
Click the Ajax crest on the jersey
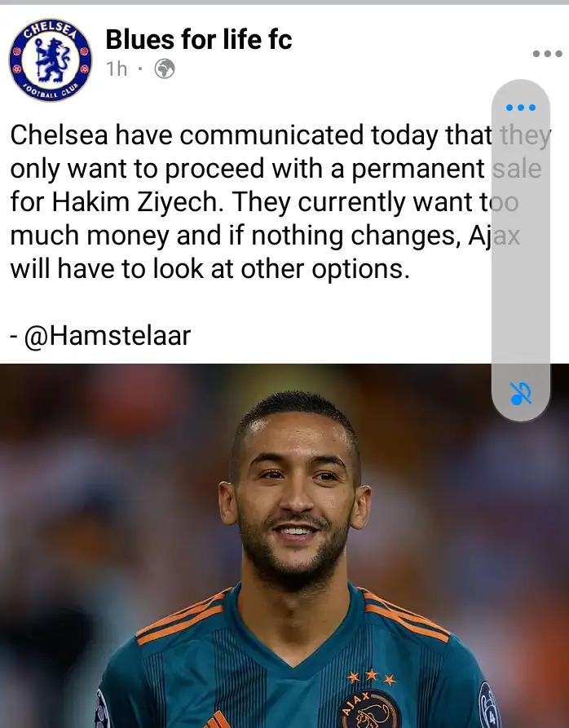(x=370, y=710)
